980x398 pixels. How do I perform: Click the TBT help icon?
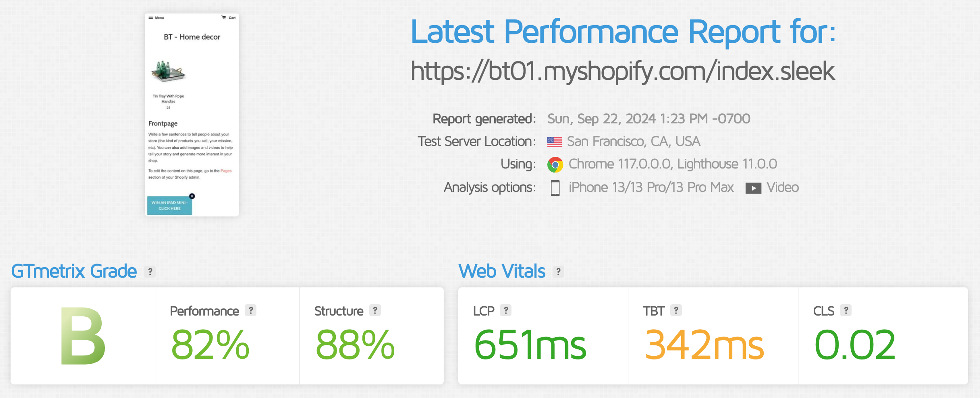[676, 310]
